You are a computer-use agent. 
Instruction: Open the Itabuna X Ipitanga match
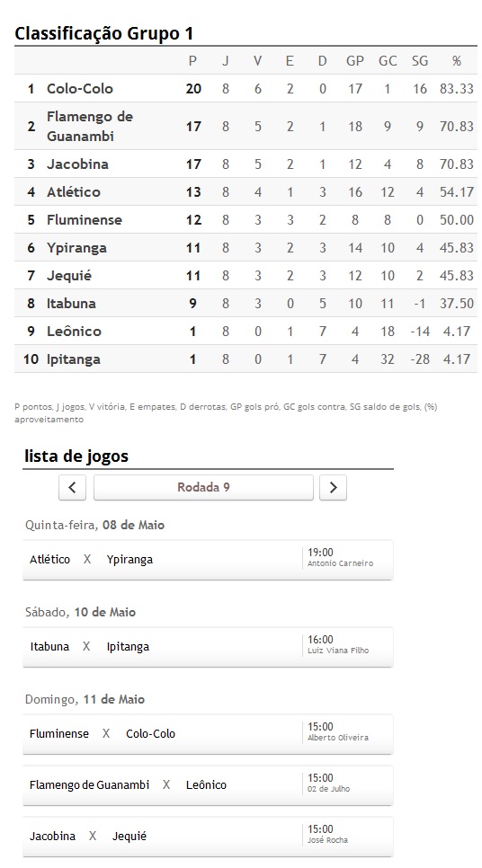[x=208, y=647]
